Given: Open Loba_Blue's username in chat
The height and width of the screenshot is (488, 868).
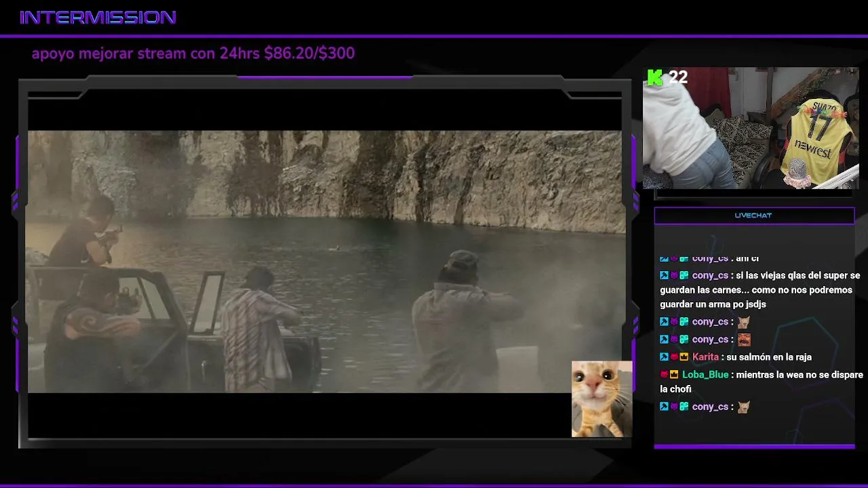Looking at the screenshot, I should coord(705,375).
